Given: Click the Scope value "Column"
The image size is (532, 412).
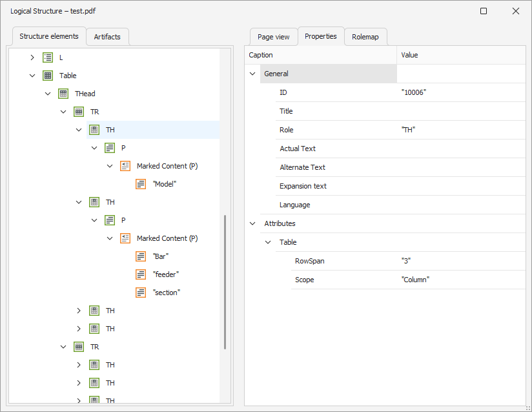Looking at the screenshot, I should [415, 280].
